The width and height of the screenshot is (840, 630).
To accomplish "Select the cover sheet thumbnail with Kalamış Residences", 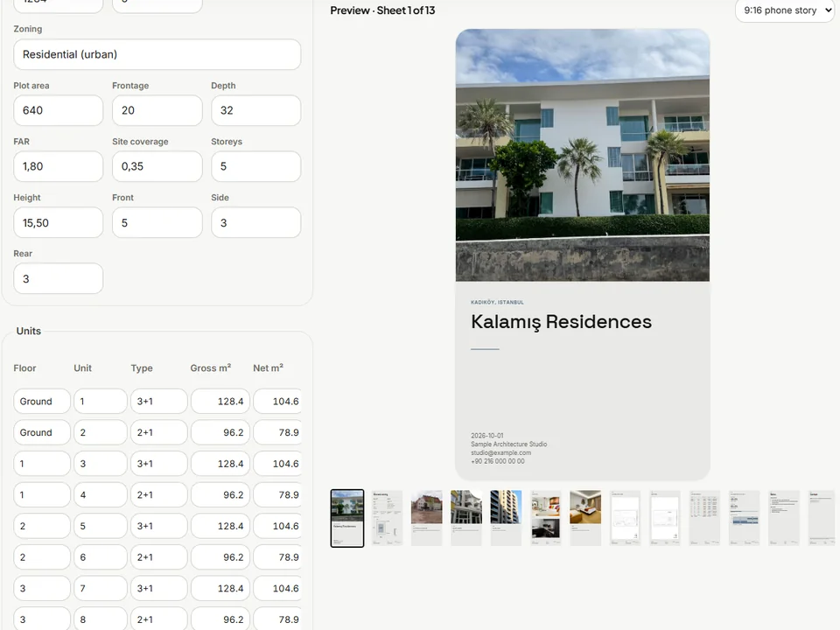I will point(347,518).
